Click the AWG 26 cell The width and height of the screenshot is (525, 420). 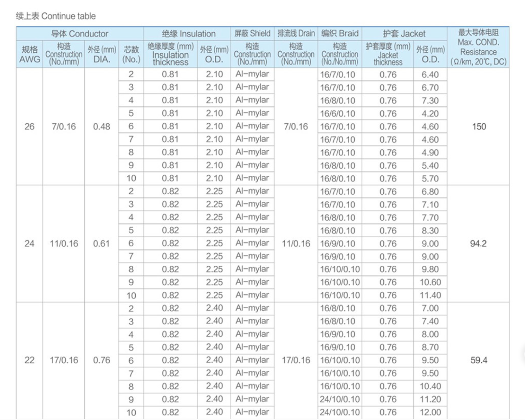pyautogui.click(x=30, y=127)
